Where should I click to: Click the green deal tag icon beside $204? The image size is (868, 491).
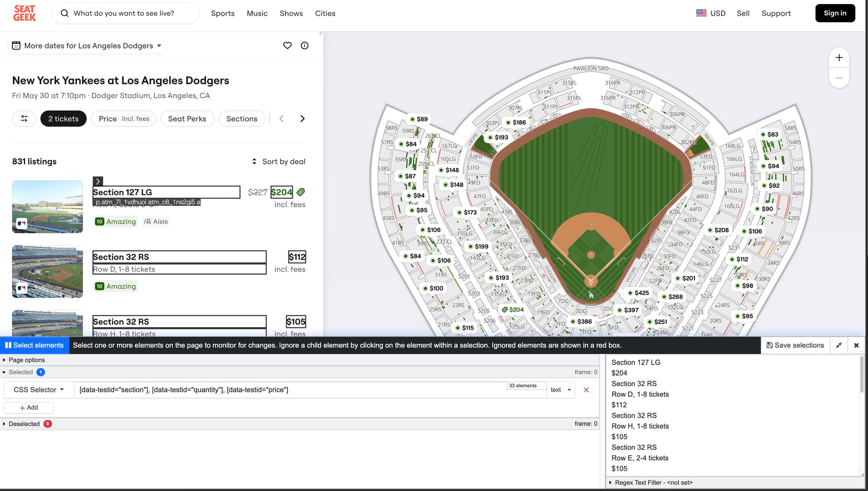pos(301,192)
